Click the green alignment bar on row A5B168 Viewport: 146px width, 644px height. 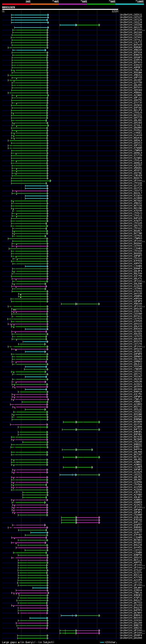click(x=80, y=304)
